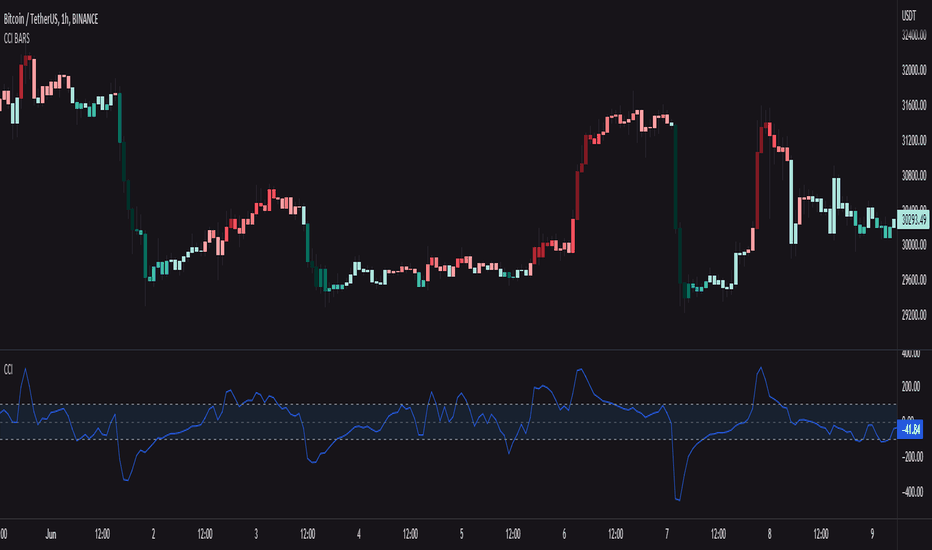Click the current price label 30293.49
The width and height of the screenshot is (932, 550).
(914, 220)
